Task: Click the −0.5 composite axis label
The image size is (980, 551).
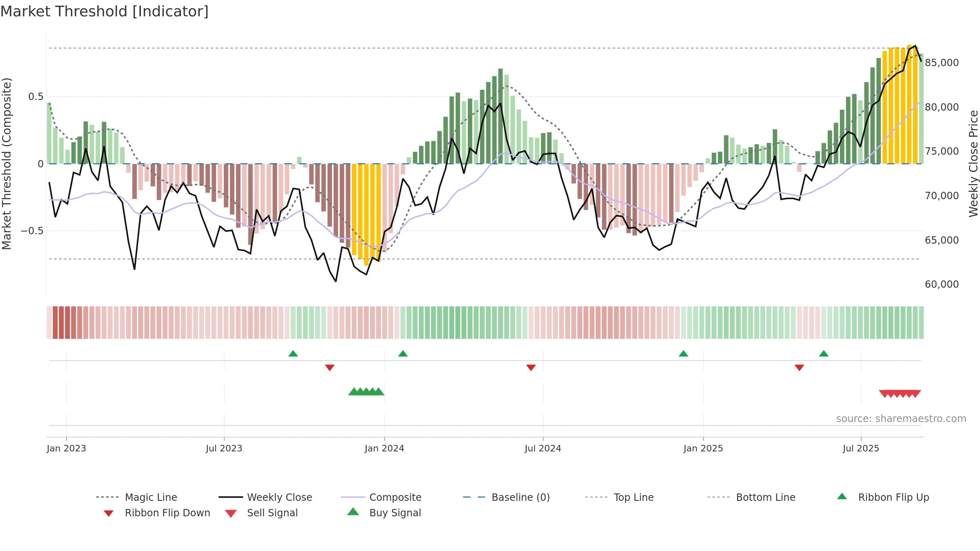Action: [x=32, y=231]
